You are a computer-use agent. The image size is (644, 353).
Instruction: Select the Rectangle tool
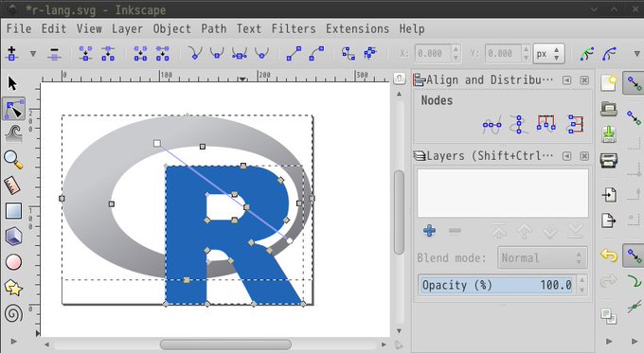click(13, 211)
